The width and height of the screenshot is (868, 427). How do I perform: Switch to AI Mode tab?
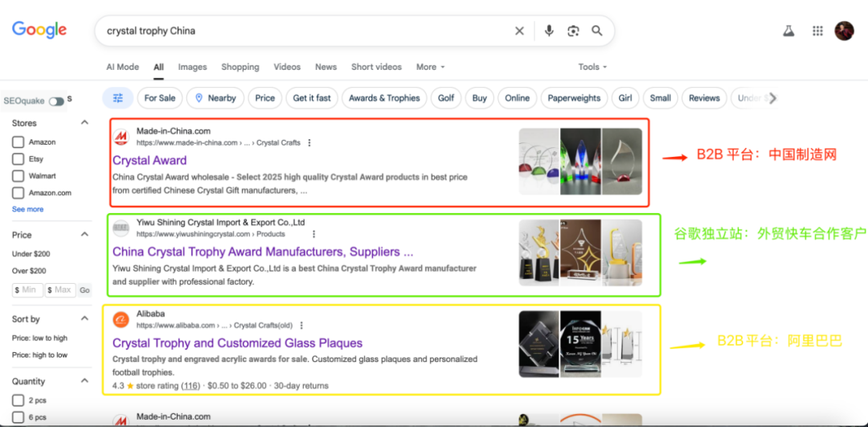pos(123,67)
